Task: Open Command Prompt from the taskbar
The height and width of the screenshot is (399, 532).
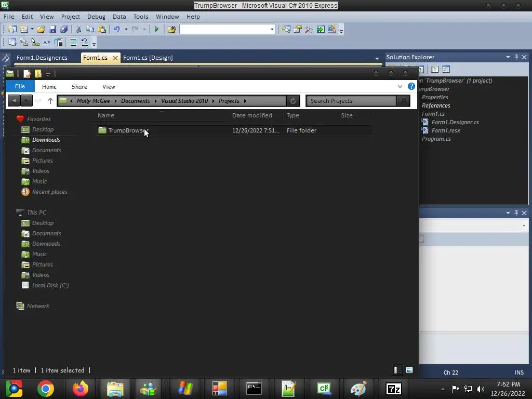Action: (254, 389)
